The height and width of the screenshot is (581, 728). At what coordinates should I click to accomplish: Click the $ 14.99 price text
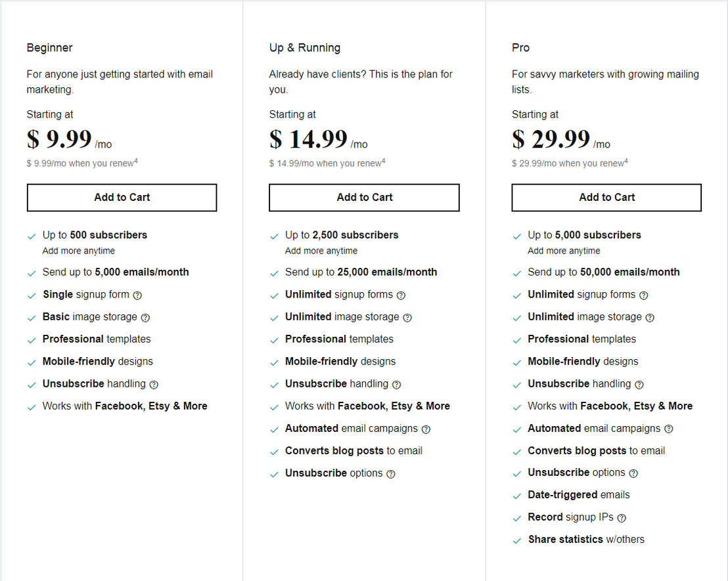[309, 139]
